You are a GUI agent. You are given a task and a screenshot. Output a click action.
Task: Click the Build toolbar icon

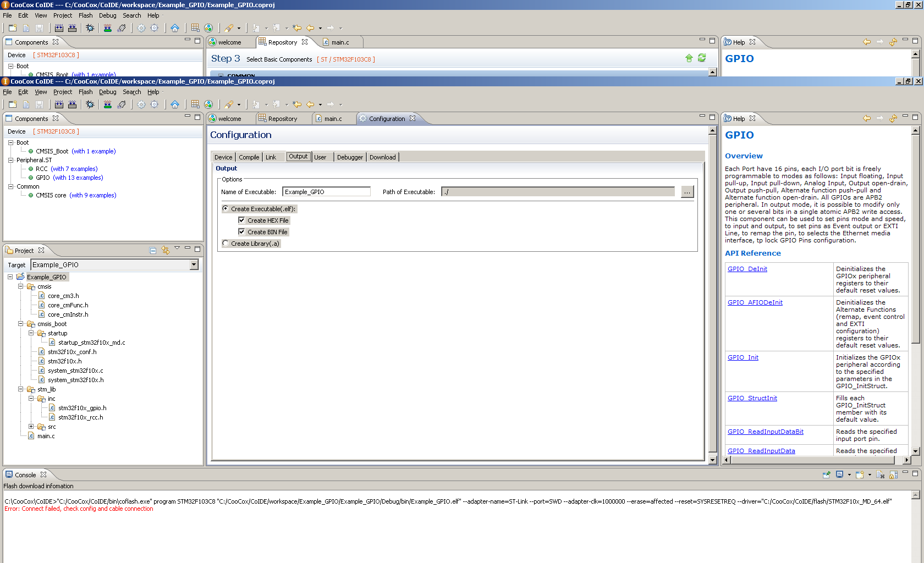coord(59,104)
